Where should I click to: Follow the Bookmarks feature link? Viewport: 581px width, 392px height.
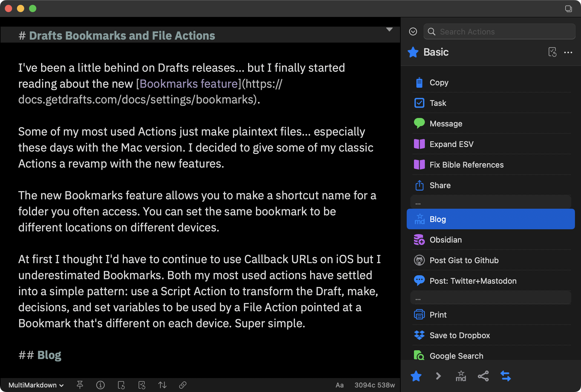[189, 84]
